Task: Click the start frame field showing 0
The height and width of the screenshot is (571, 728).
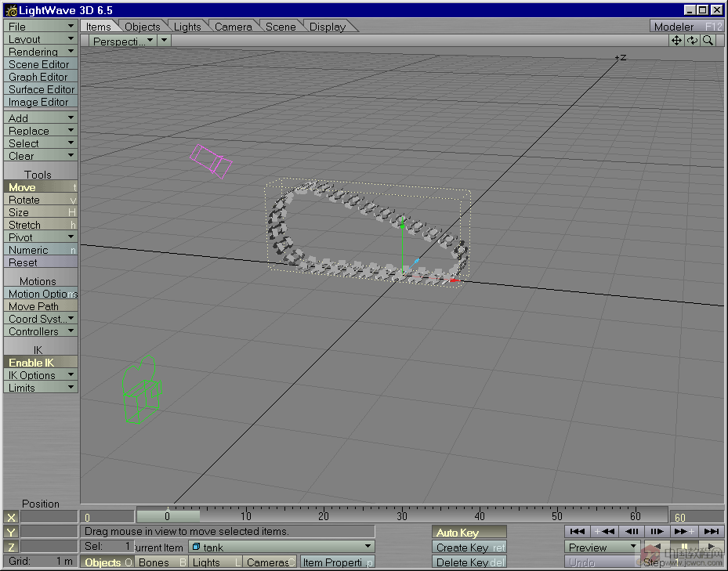Action: click(x=107, y=517)
